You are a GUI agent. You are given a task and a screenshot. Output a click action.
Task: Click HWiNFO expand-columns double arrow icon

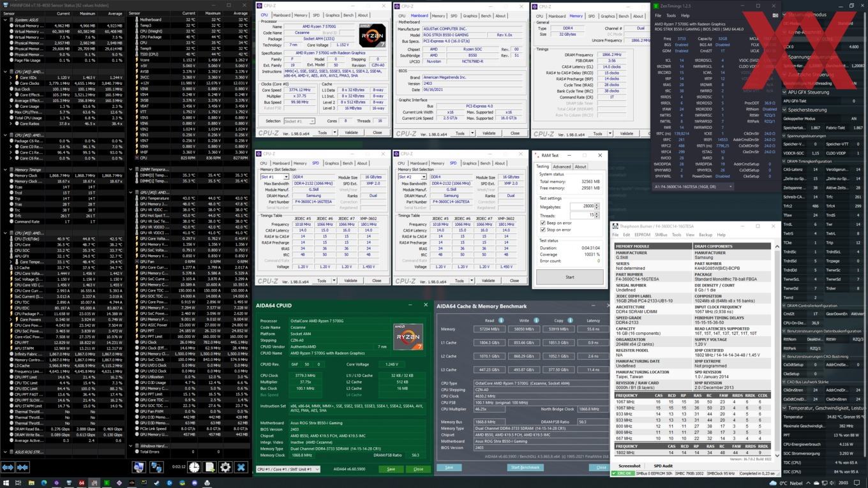click(8, 468)
